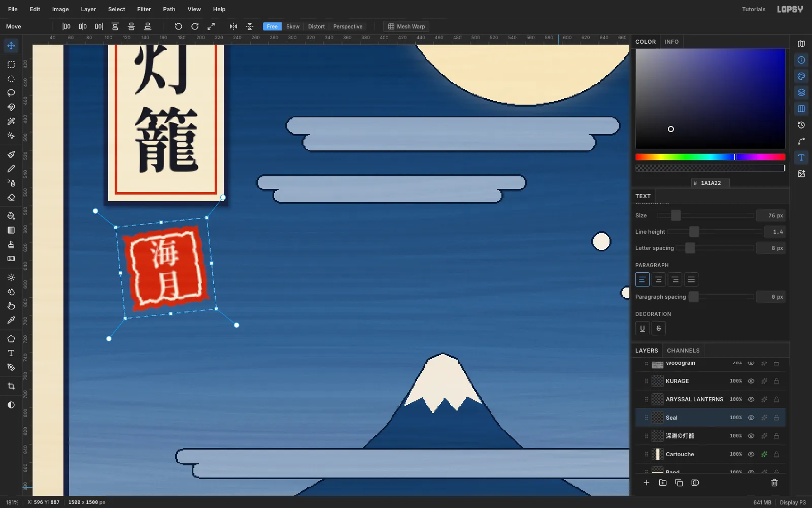Select the Text tool in toolbox
Screen dimensions: 812x508
11,353
